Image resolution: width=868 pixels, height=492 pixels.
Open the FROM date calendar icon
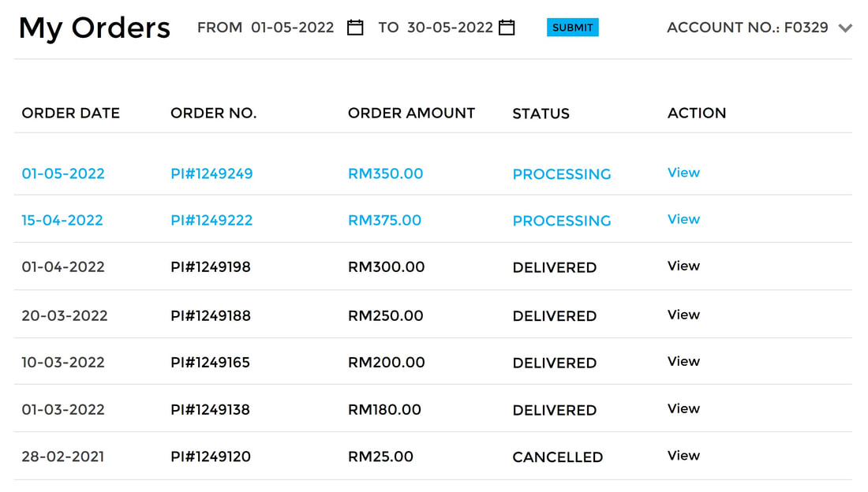coord(355,27)
